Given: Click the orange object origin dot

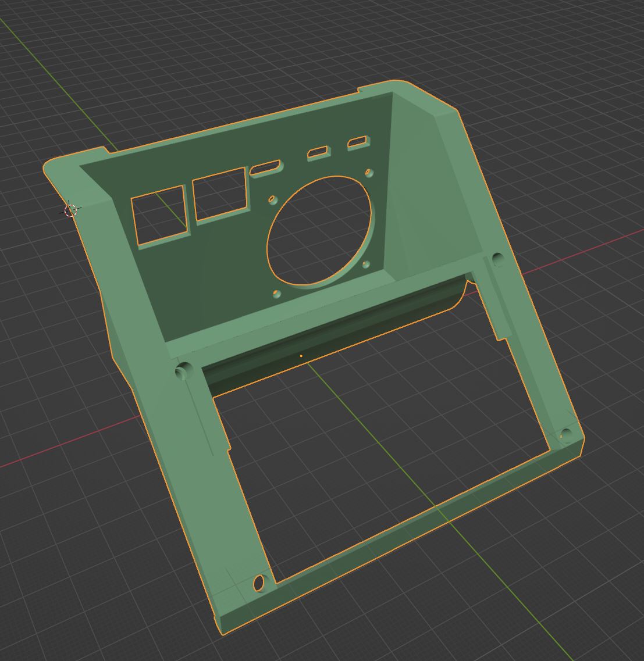Looking at the screenshot, I should pyautogui.click(x=301, y=356).
